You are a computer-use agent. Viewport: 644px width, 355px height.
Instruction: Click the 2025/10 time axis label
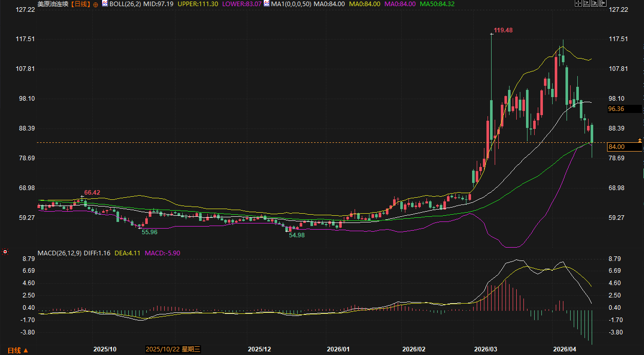pyautogui.click(x=106, y=349)
